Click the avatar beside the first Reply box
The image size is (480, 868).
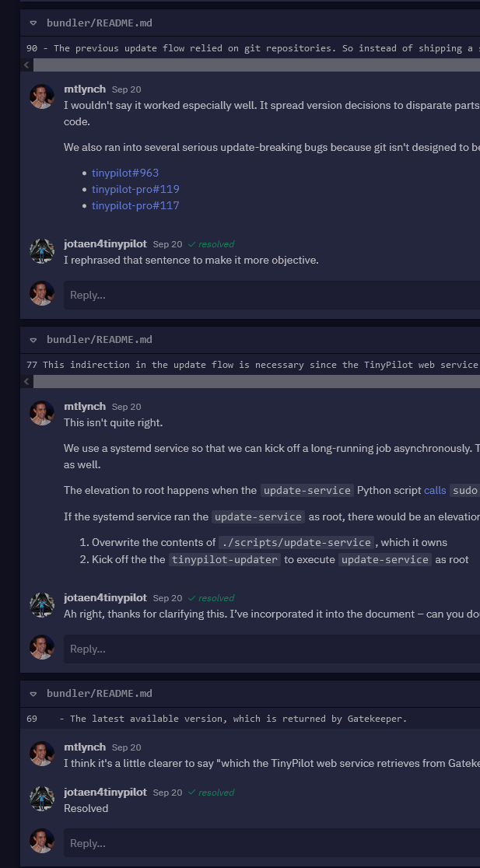pos(42,294)
